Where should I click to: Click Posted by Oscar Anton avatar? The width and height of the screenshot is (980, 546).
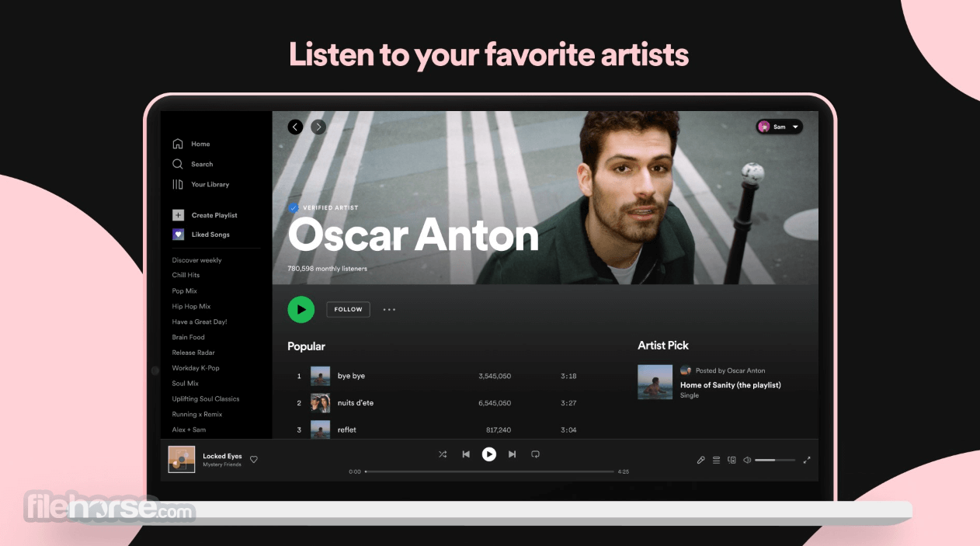(686, 370)
